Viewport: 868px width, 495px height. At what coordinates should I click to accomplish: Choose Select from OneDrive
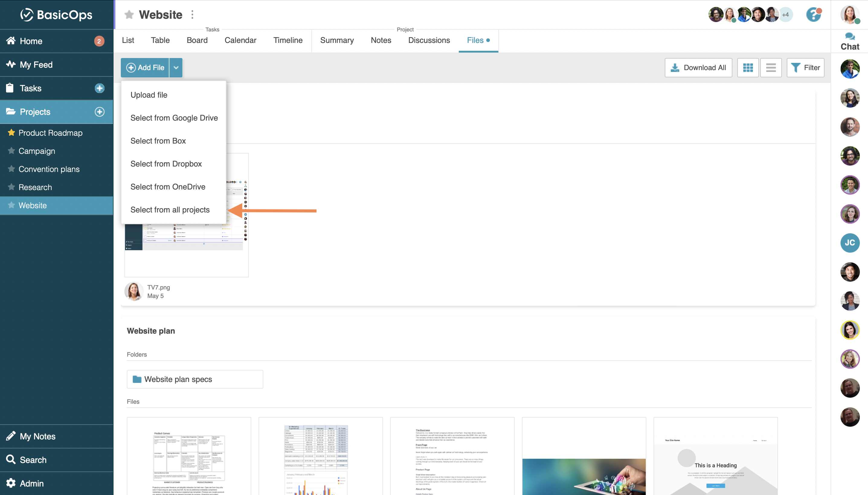point(174,187)
